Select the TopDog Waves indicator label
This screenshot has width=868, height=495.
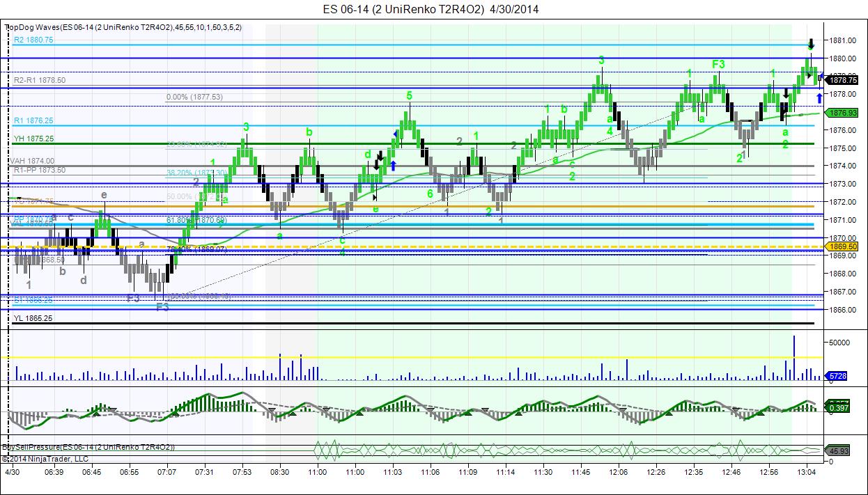point(123,27)
